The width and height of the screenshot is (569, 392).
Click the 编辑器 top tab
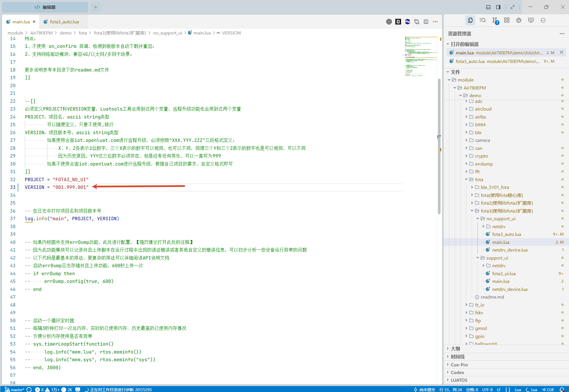point(45,7)
